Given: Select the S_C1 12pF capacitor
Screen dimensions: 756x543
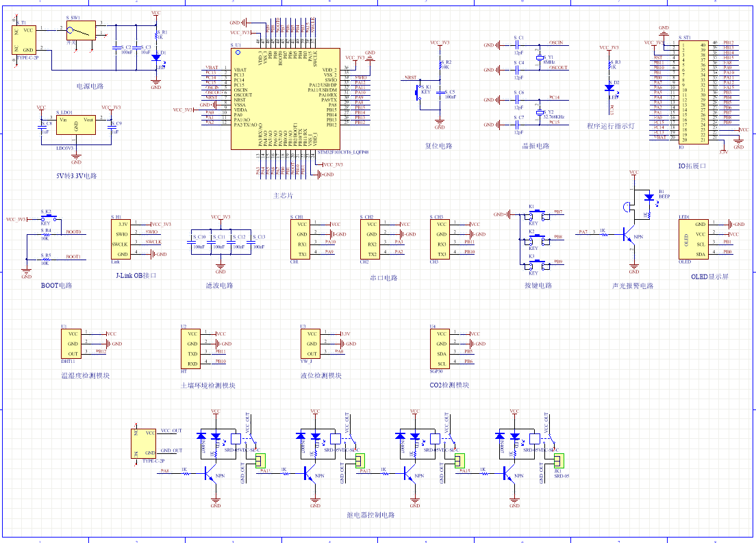Looking at the screenshot, I should click(x=516, y=45).
